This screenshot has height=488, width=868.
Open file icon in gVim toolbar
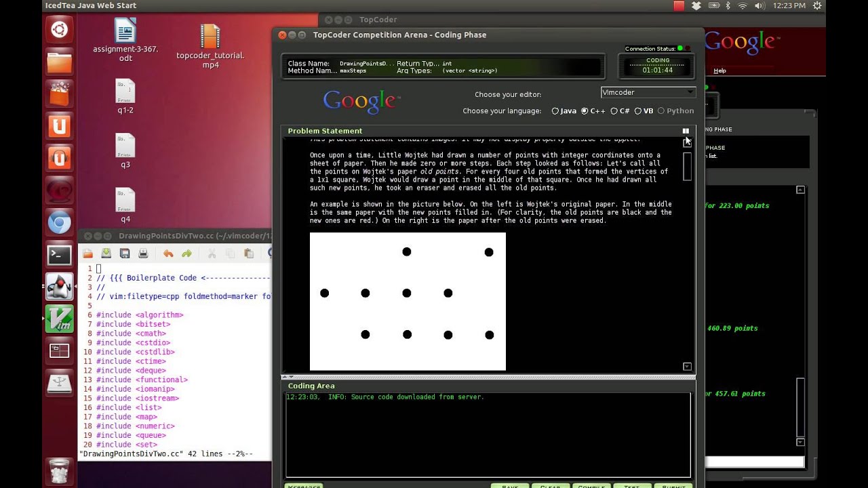[x=88, y=253]
